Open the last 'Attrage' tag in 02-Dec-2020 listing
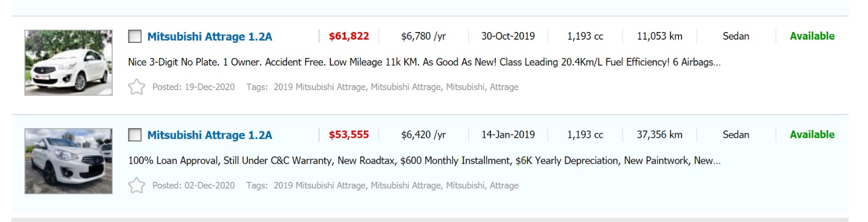The image size is (868, 222). click(504, 186)
